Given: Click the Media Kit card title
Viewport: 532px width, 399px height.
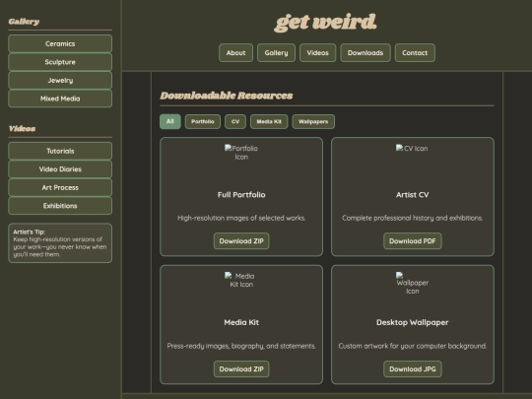Looking at the screenshot, I should (241, 322).
